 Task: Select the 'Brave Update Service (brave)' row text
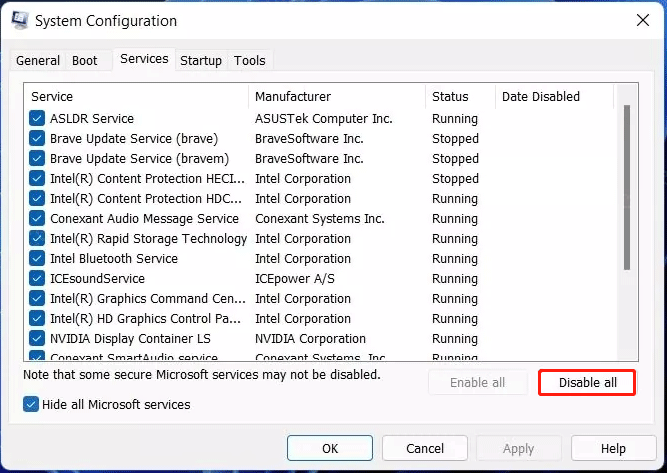coord(134,138)
